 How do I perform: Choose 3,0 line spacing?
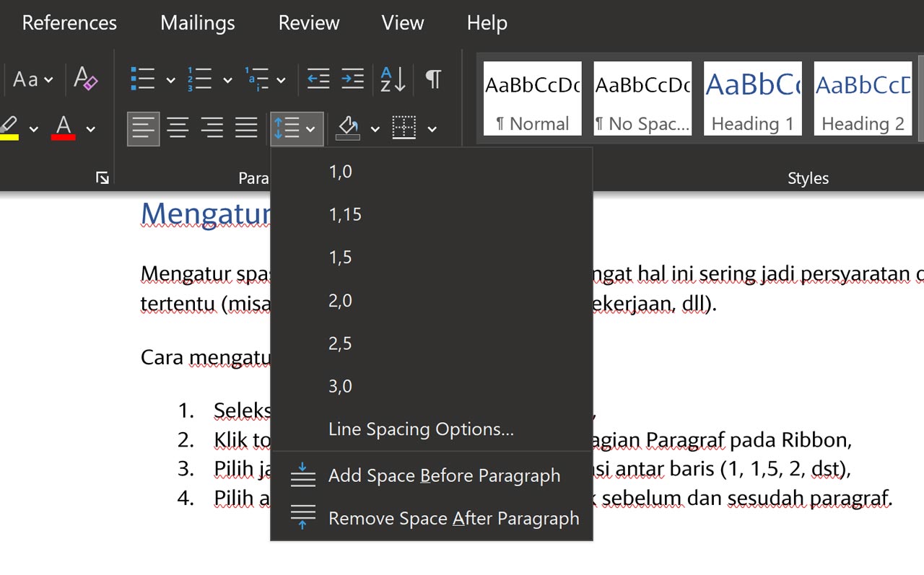tap(432, 386)
